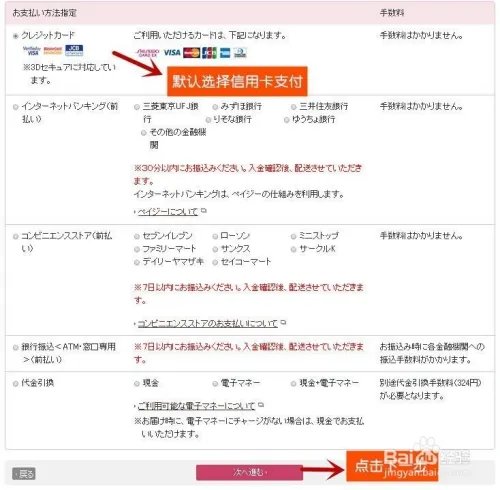This screenshot has width=500, height=490.
Task: Open ご利用可能な電子マネーについて link
Action: (196, 406)
